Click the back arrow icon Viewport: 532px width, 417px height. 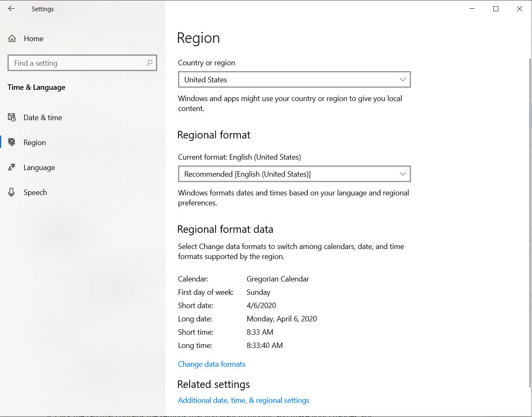11,9
